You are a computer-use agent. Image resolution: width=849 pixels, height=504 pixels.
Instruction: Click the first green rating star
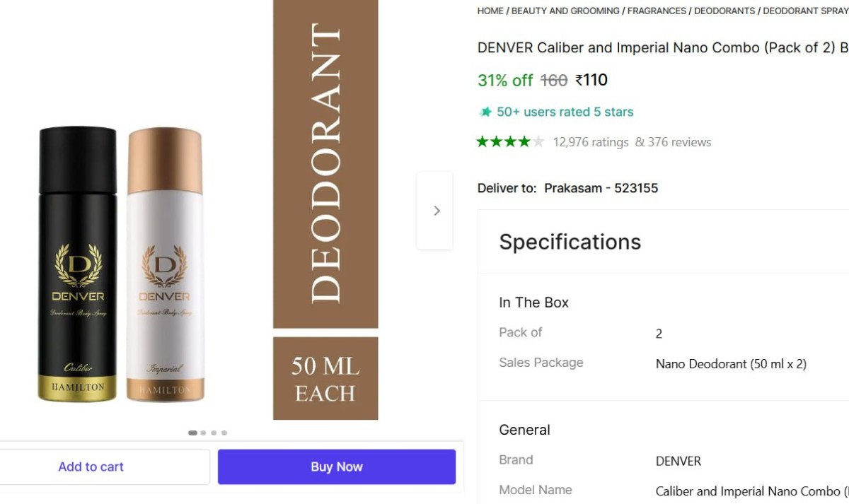click(x=483, y=142)
